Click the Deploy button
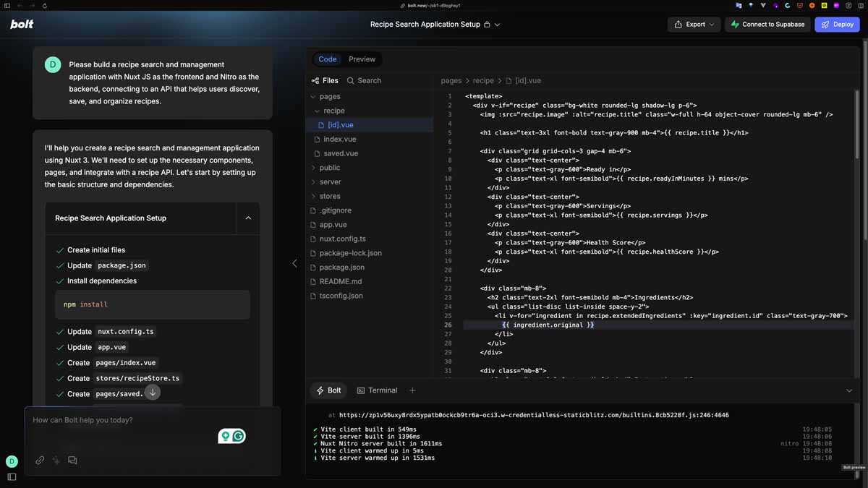 pyautogui.click(x=837, y=25)
